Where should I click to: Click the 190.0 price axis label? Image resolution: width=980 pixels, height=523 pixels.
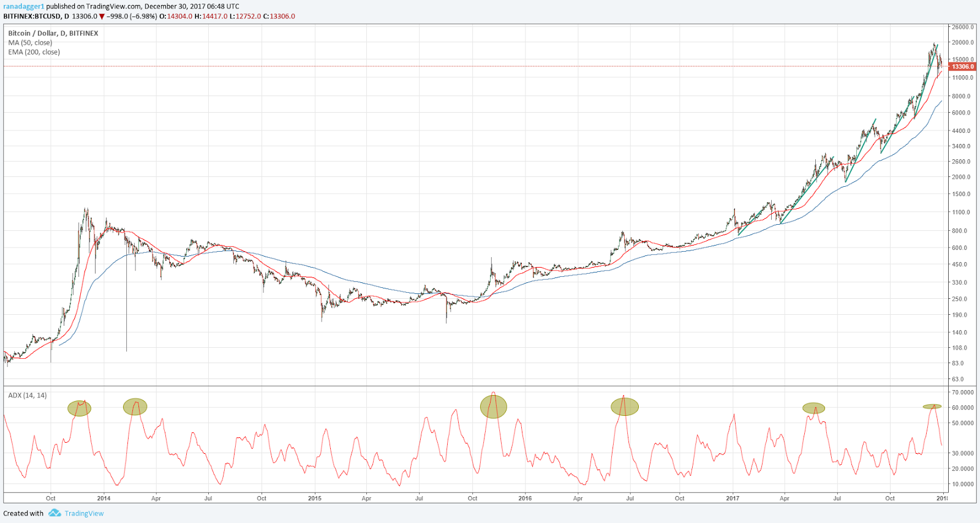(959, 315)
